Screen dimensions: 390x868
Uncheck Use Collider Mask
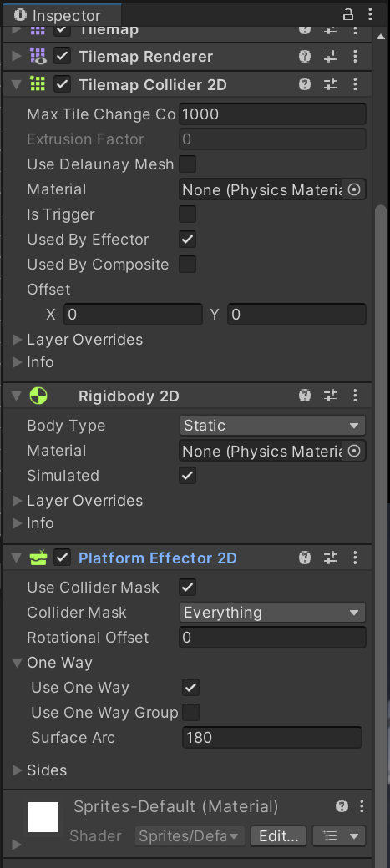click(187, 588)
